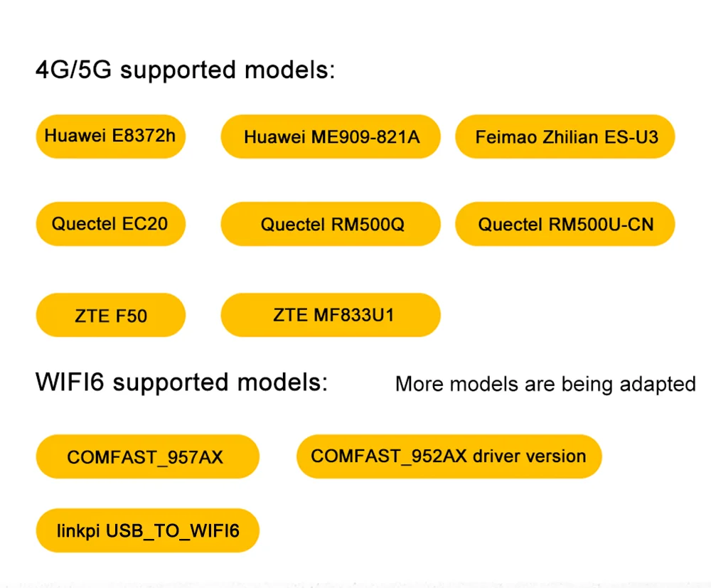Choose the linkpi USB_TO_WIFI6 button
711x588 pixels.
pos(147,530)
